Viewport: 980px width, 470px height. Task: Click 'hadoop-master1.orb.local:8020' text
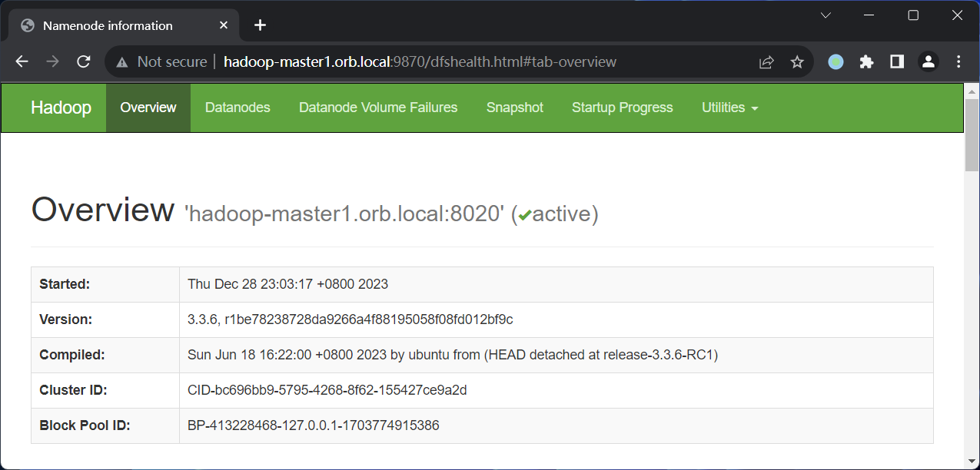(344, 213)
